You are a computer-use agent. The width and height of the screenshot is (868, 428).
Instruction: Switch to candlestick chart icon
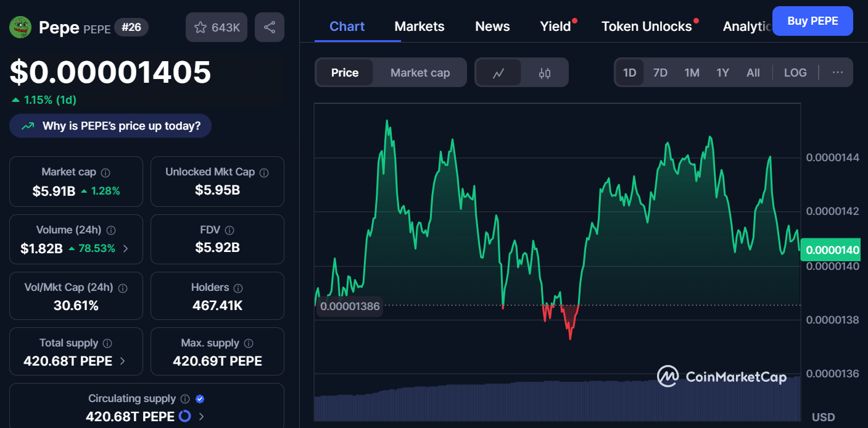point(544,73)
